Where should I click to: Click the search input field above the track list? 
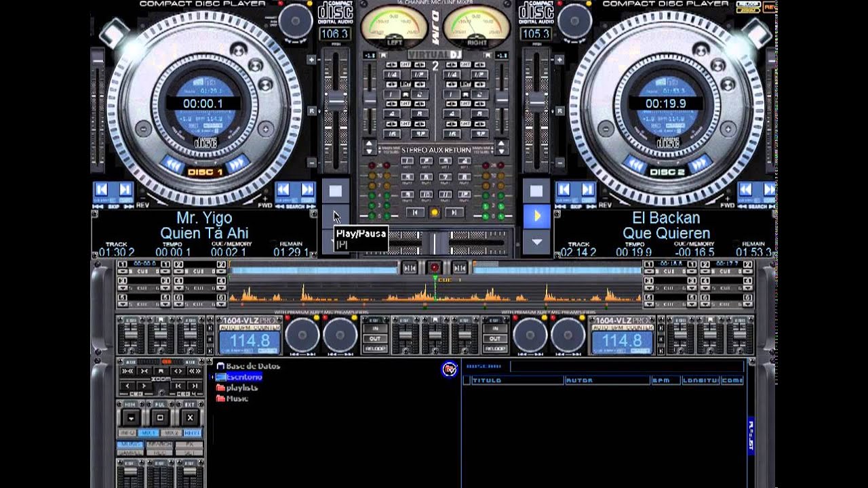pyautogui.click(x=627, y=367)
